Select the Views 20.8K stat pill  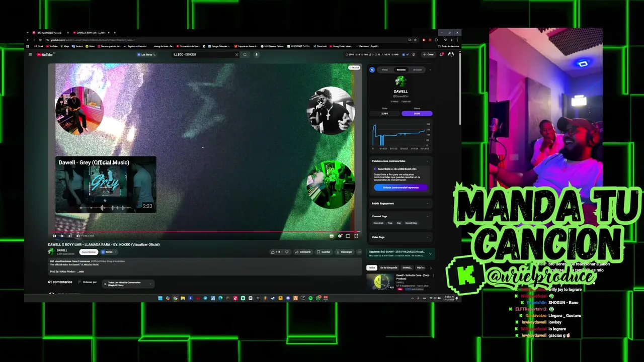coord(417,113)
